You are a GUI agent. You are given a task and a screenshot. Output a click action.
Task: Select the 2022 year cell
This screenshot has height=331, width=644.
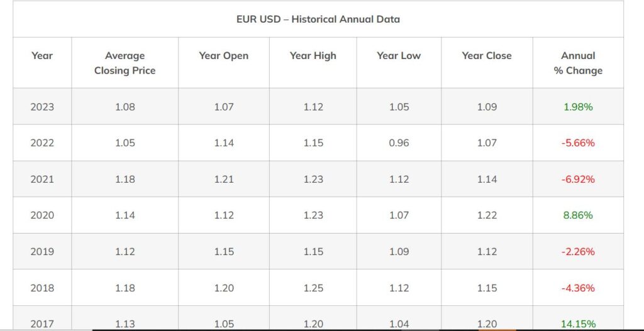pos(42,143)
